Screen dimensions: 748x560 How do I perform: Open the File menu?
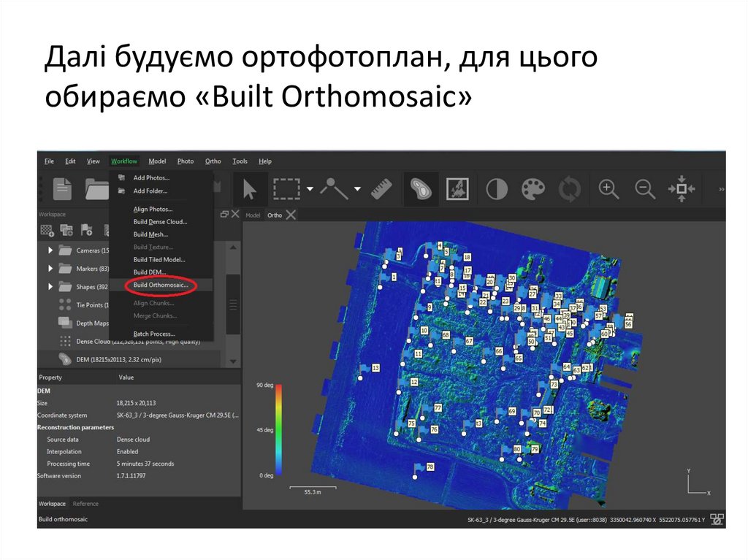click(49, 161)
